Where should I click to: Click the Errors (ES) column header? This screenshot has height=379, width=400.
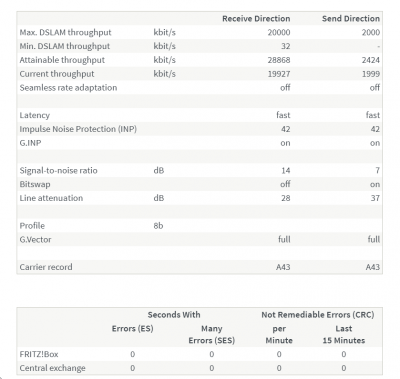132,329
